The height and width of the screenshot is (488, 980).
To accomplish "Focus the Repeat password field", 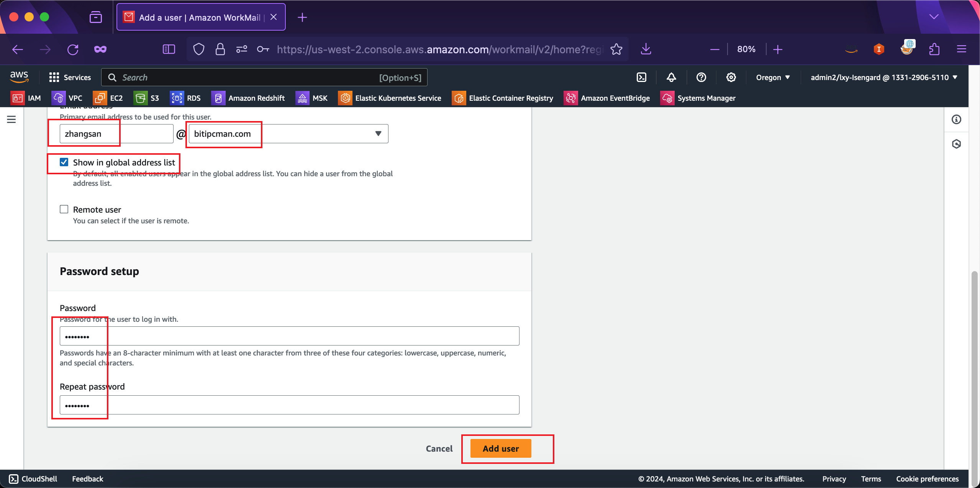I will (x=289, y=405).
